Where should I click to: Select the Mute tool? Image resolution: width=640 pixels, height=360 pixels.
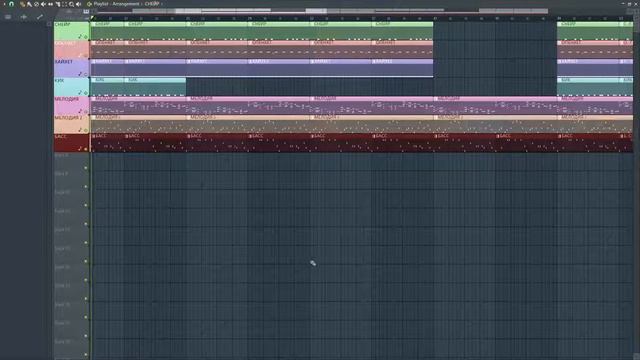point(43,4)
